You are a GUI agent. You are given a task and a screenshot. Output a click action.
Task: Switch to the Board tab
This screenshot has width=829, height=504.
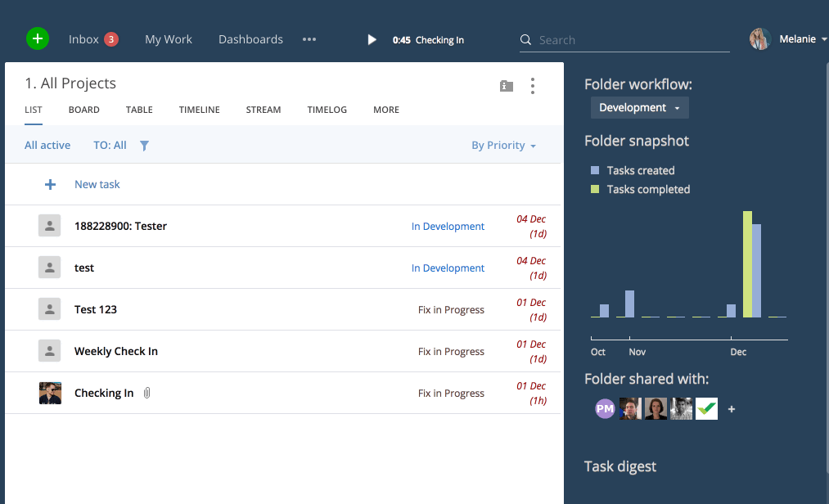pos(84,110)
